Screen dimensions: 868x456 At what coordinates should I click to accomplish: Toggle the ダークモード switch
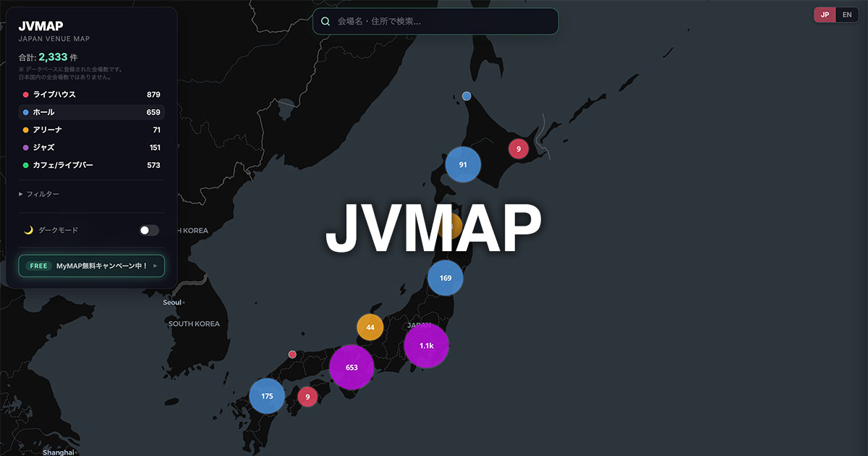click(149, 230)
